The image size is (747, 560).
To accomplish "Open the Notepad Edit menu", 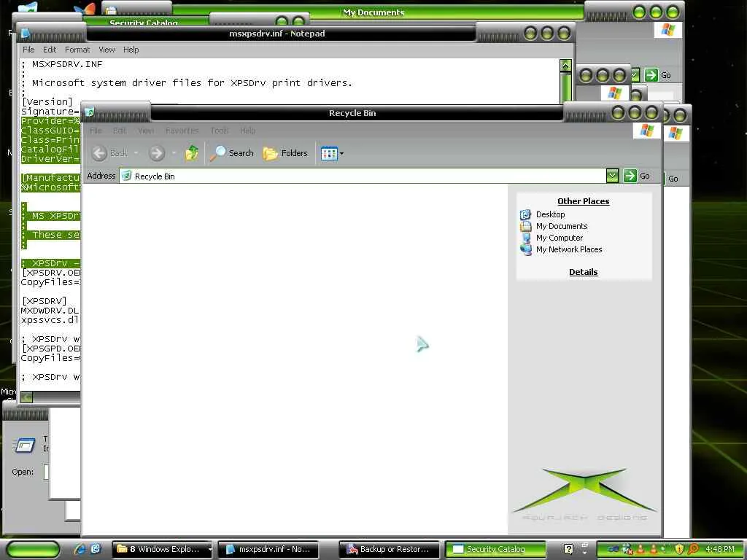I will (x=50, y=50).
